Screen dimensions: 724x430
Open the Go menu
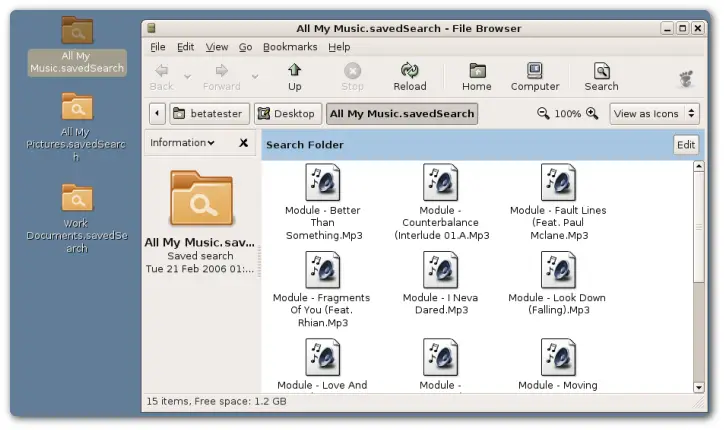tap(245, 47)
